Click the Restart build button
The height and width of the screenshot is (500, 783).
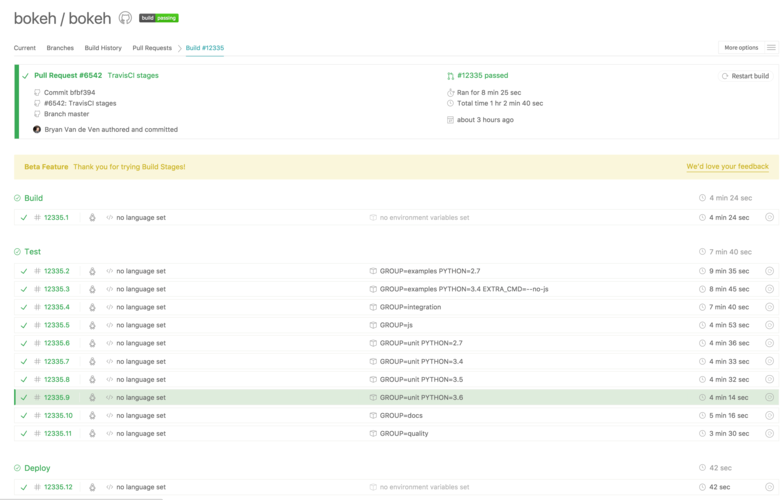pos(746,76)
